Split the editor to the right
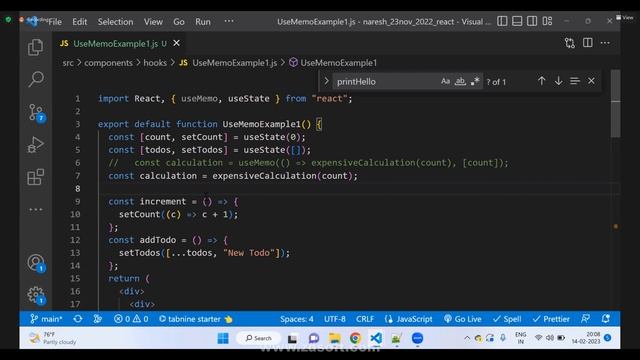Image resolution: width=640 pixels, height=360 pixels. [x=588, y=42]
